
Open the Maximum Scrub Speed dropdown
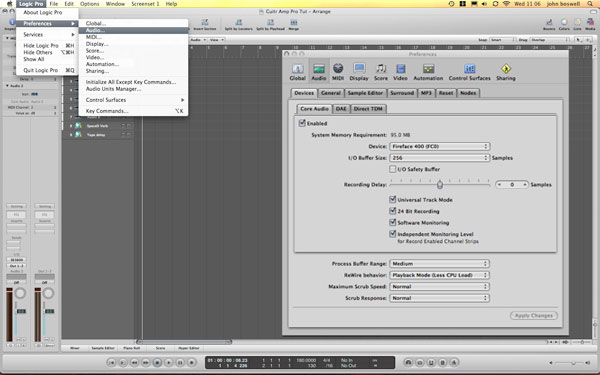(439, 287)
